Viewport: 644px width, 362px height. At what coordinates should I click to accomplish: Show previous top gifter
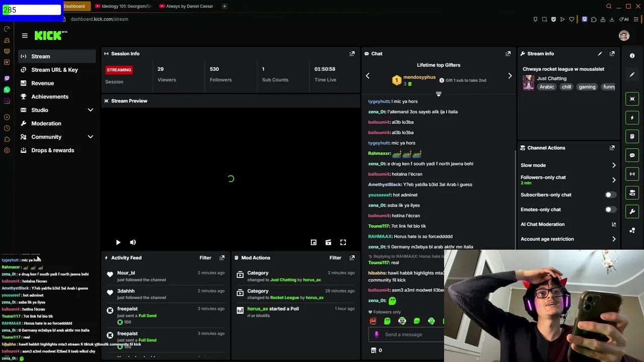click(x=368, y=76)
